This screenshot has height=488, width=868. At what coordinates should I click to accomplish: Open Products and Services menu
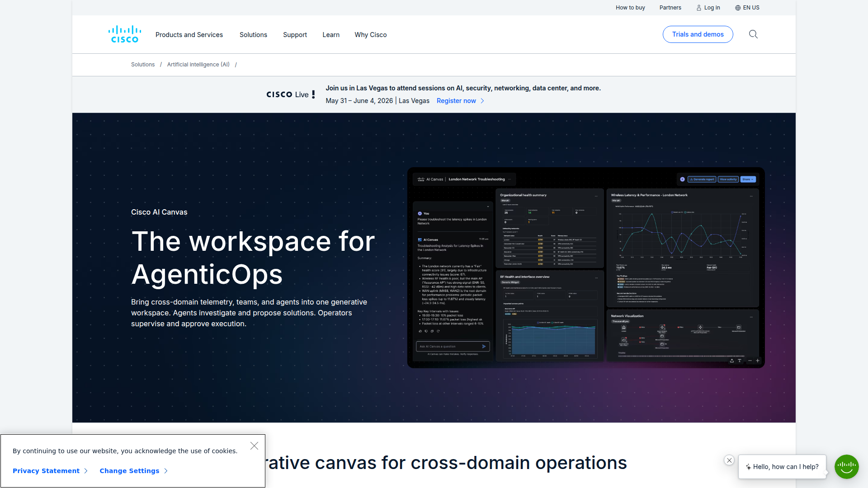(189, 35)
